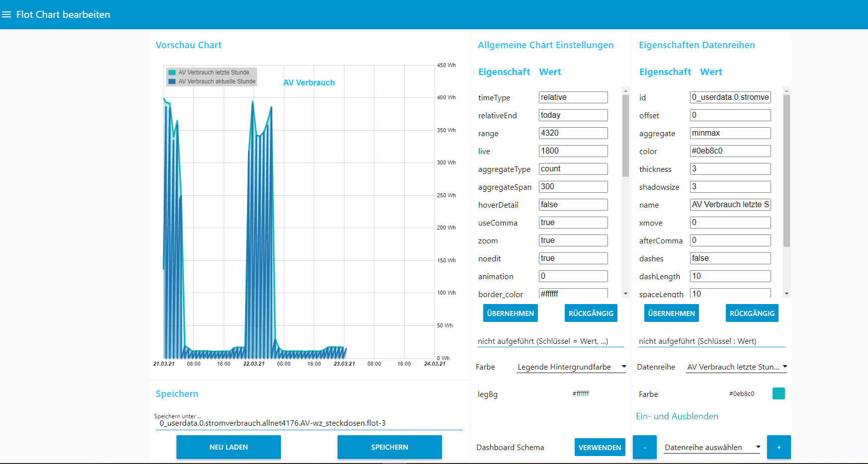Click the Farbe #0eb8c0 value text

[x=742, y=393]
